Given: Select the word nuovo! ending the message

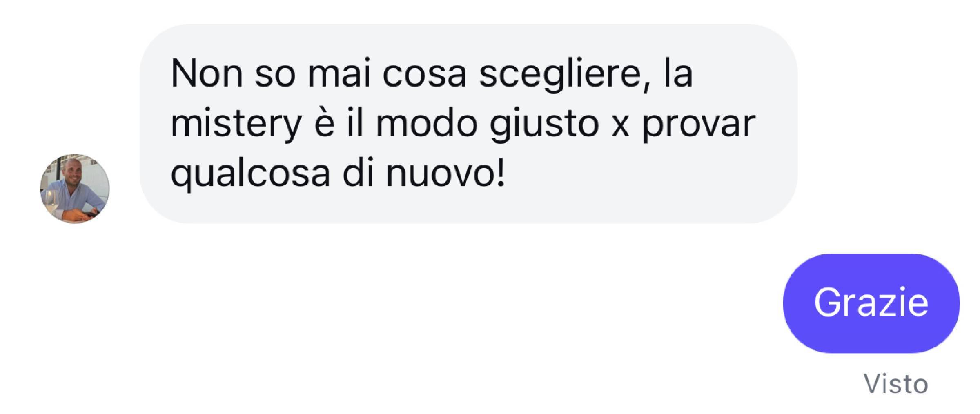Looking at the screenshot, I should 446,174.
